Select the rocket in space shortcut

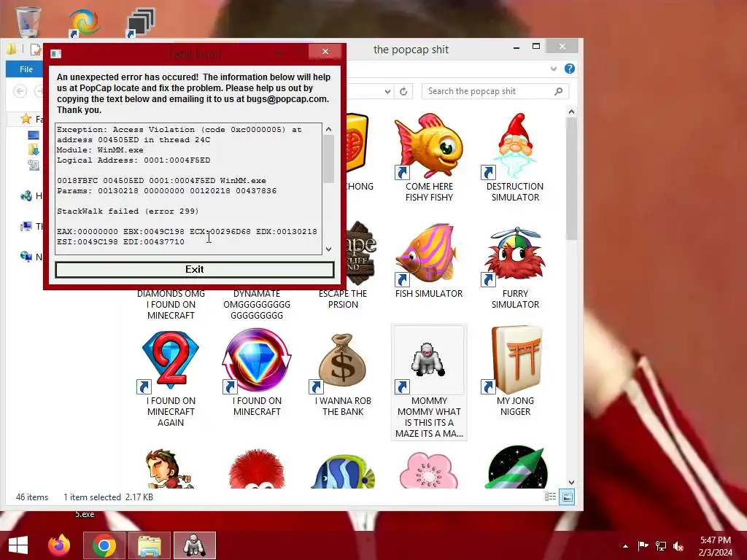[x=518, y=467]
